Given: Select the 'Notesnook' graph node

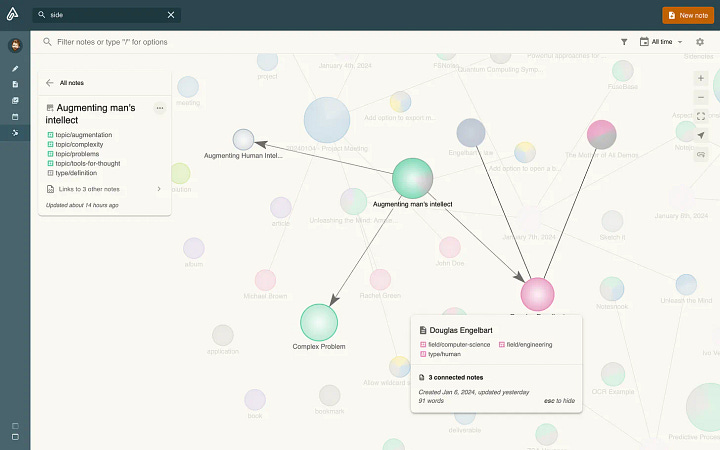Looking at the screenshot, I should pyautogui.click(x=612, y=289).
